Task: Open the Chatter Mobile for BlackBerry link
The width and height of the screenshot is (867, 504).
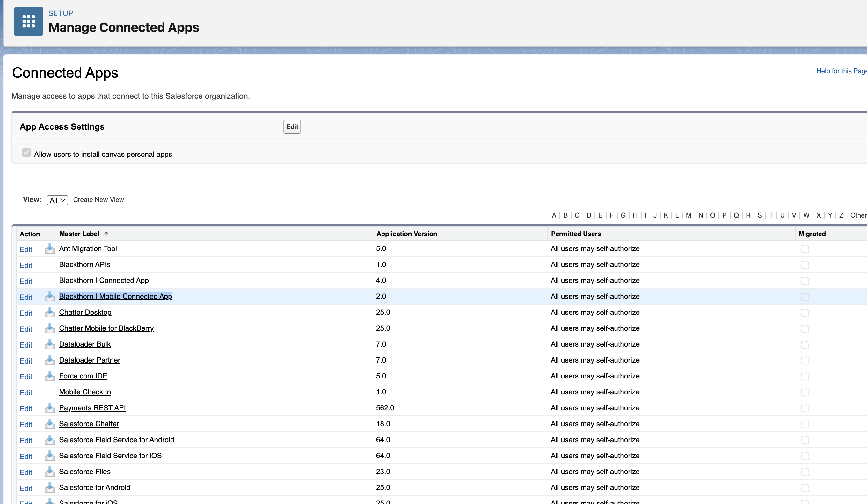Action: click(106, 328)
